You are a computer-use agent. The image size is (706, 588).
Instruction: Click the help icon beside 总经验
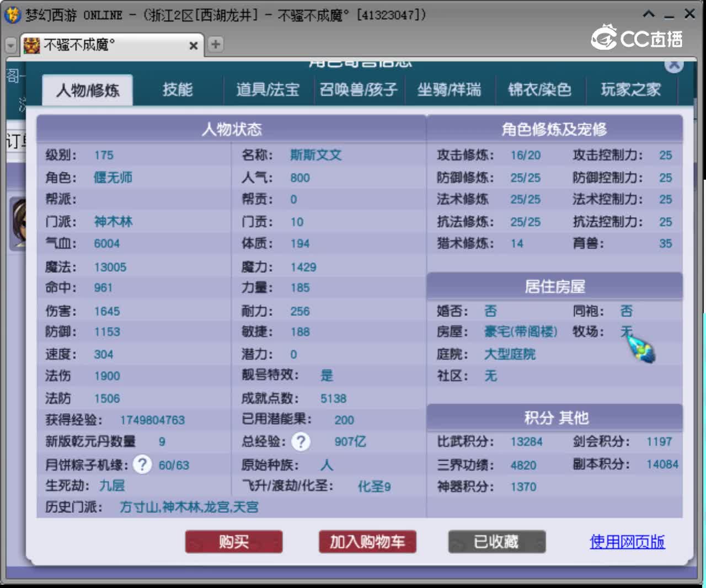[x=301, y=441]
